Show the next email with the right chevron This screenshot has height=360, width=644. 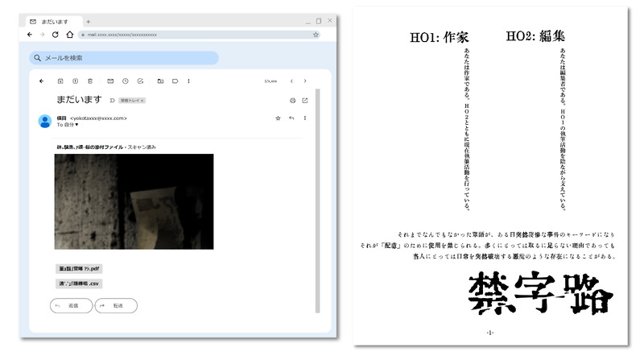[305, 81]
